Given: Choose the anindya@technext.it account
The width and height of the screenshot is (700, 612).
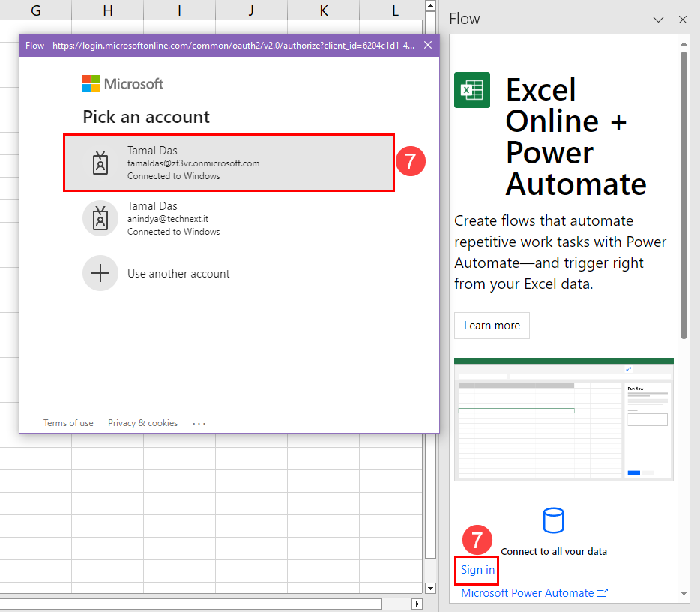Looking at the screenshot, I should [229, 218].
